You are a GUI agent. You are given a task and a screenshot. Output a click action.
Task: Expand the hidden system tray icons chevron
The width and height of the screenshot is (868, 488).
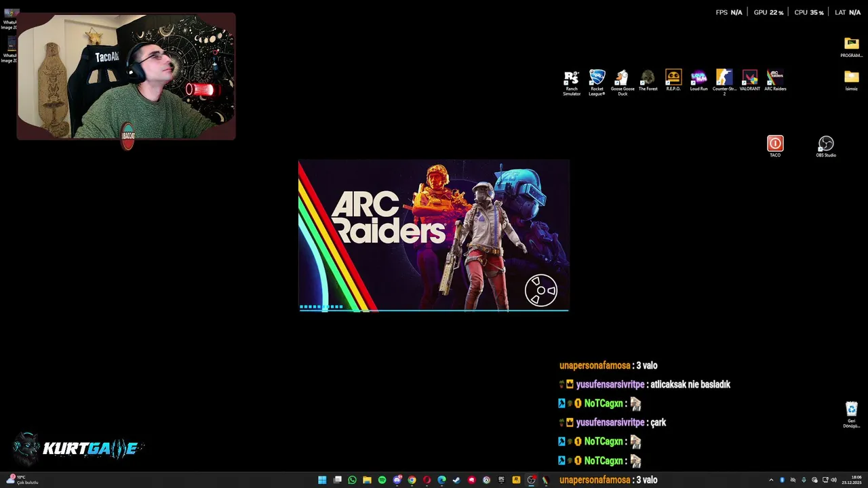[771, 480]
